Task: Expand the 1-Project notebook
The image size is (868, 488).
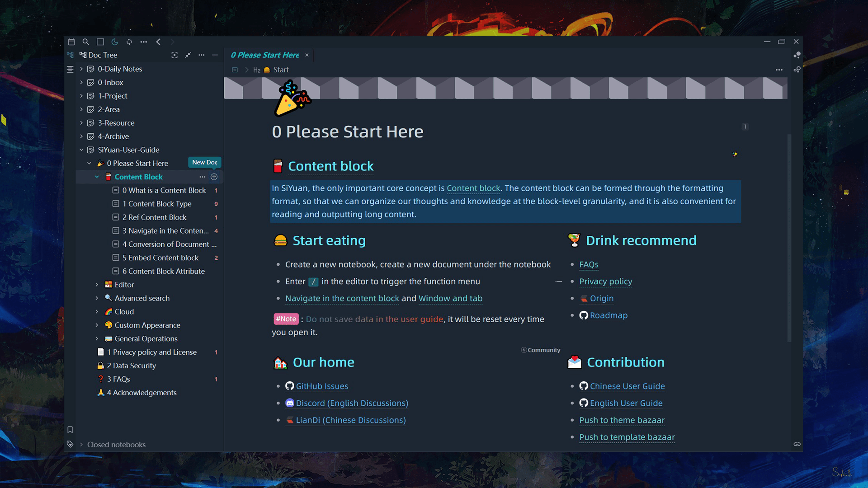Action: tap(81, 96)
